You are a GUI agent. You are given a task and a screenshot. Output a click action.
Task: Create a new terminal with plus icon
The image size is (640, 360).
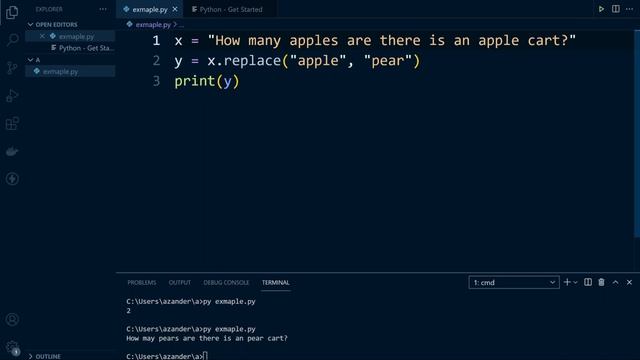(x=567, y=282)
